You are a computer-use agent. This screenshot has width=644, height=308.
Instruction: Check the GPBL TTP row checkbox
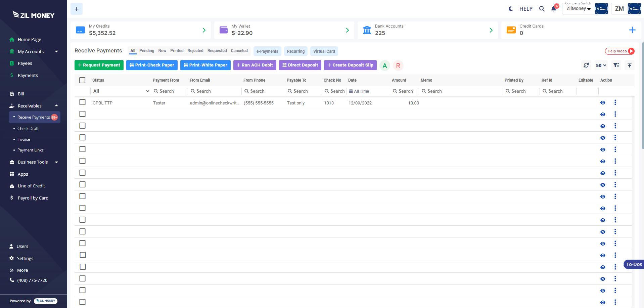(x=82, y=102)
